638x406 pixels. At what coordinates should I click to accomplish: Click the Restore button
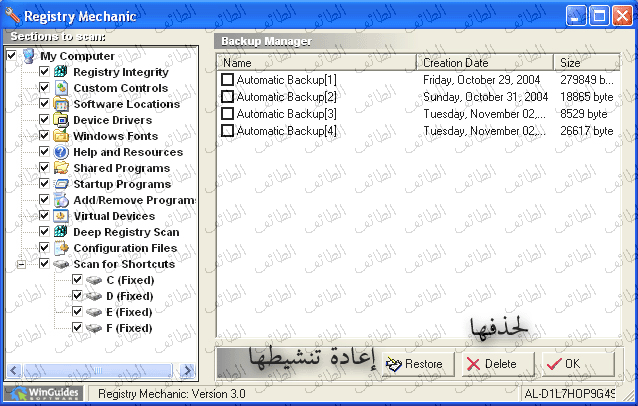(x=417, y=364)
